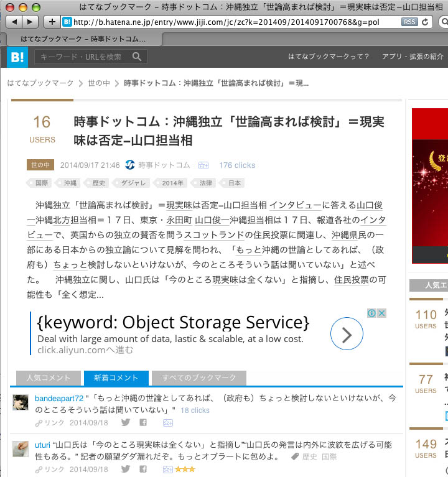Click the 住民投票 keyword link in last summary line

351,280
